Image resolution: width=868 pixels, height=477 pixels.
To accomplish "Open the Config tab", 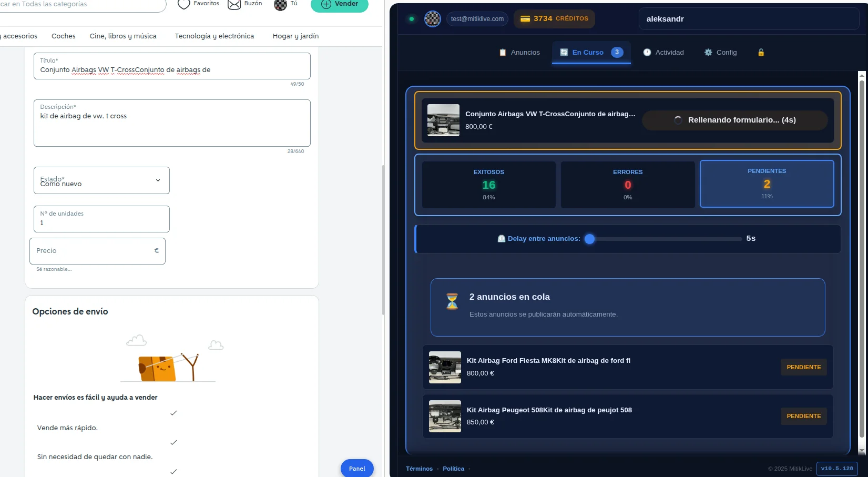I will (x=721, y=53).
